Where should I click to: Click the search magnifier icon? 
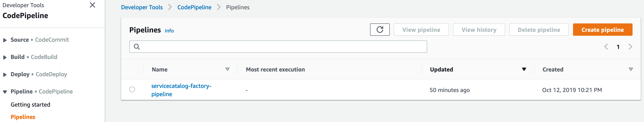[x=137, y=47]
